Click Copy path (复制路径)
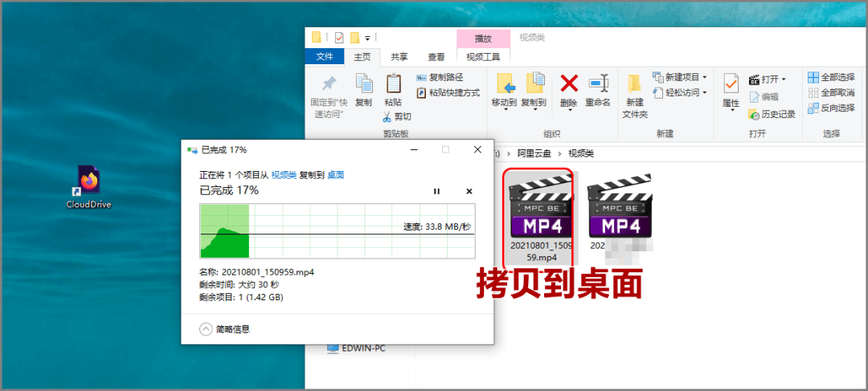 tap(440, 77)
